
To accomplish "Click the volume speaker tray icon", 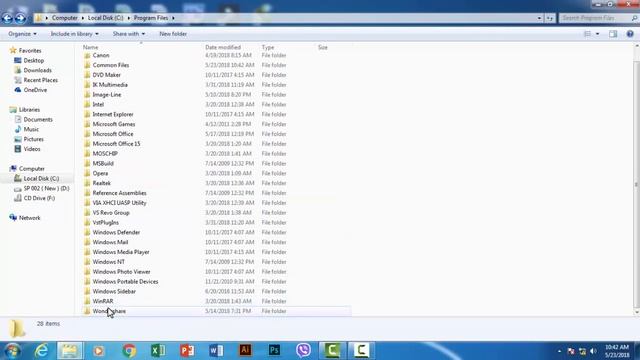I will 593,351.
